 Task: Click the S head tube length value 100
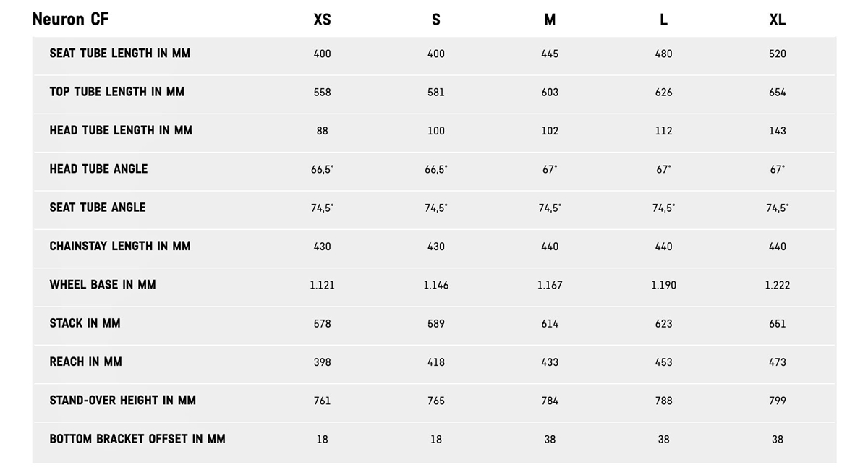pyautogui.click(x=435, y=131)
